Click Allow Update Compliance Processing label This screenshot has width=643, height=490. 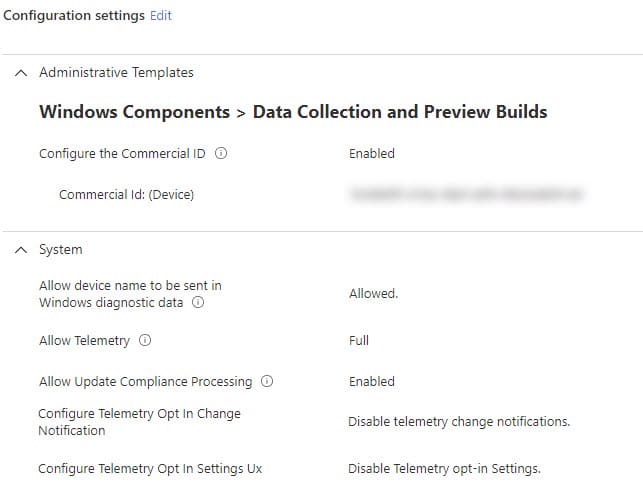(x=146, y=382)
